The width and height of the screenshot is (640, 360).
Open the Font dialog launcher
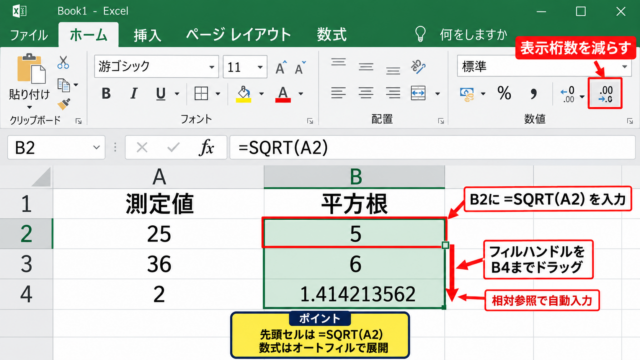click(x=310, y=121)
